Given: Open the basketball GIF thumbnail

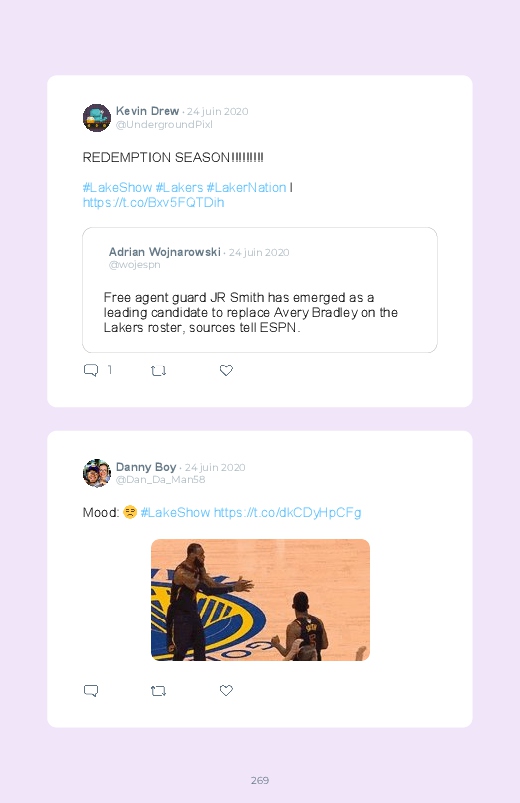Looking at the screenshot, I should pyautogui.click(x=260, y=600).
